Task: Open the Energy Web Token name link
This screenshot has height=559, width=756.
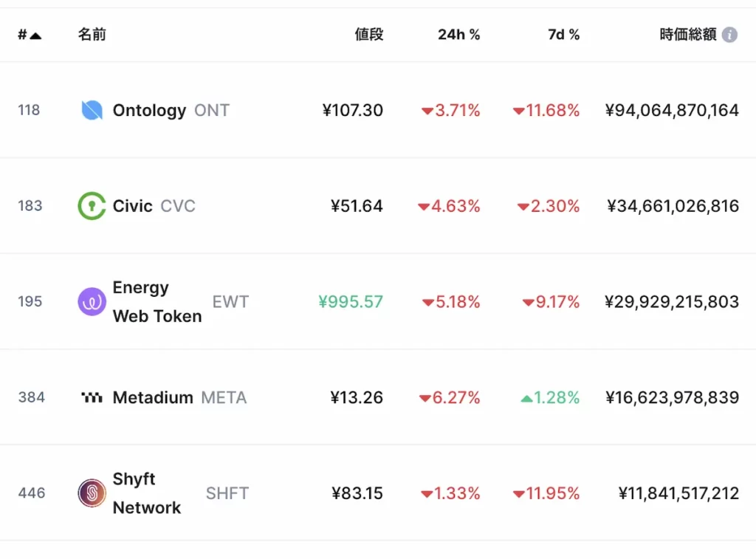Action: pos(157,302)
